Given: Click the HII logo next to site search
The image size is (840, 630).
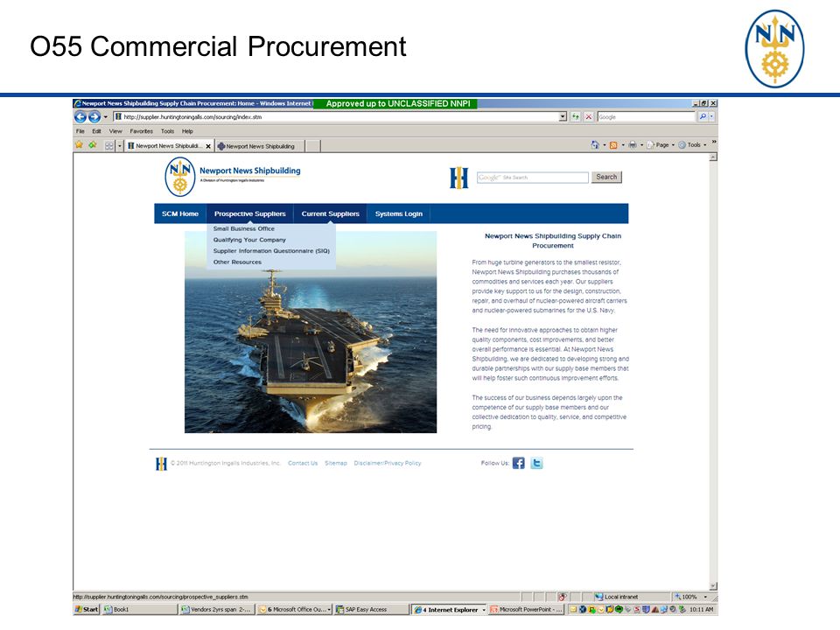Looking at the screenshot, I should (459, 178).
